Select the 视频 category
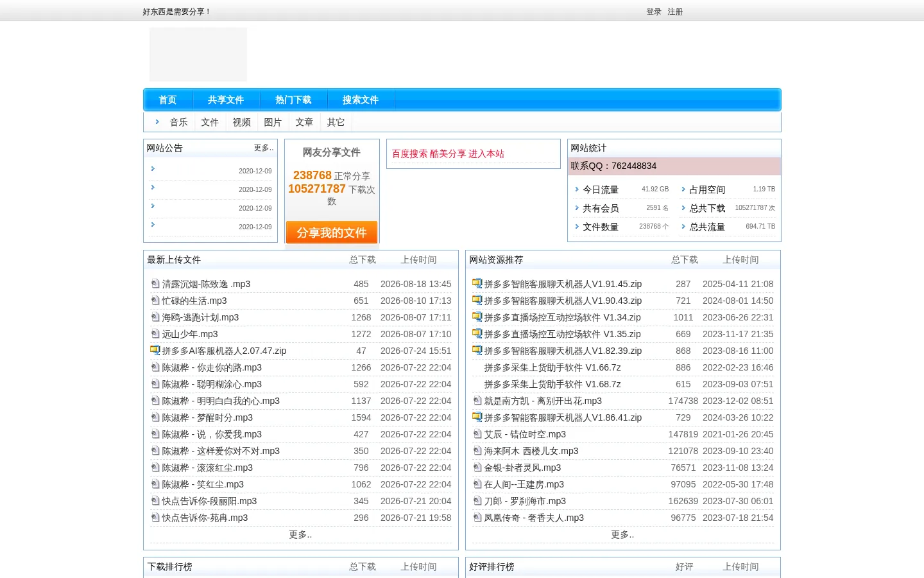This screenshot has width=924, height=578. (x=241, y=122)
